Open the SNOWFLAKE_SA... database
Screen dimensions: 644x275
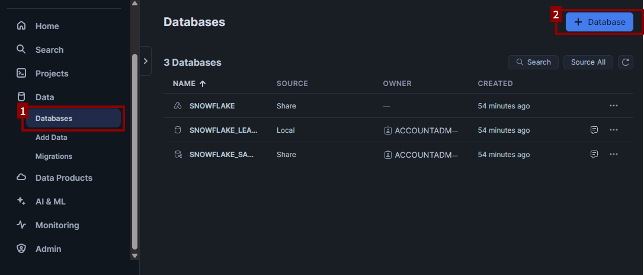click(222, 155)
